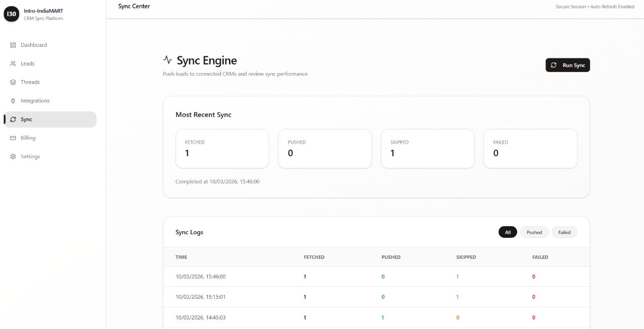Screen dimensions: 644x329
Task: Click the Integrations plug icon
Action: pyautogui.click(x=13, y=101)
